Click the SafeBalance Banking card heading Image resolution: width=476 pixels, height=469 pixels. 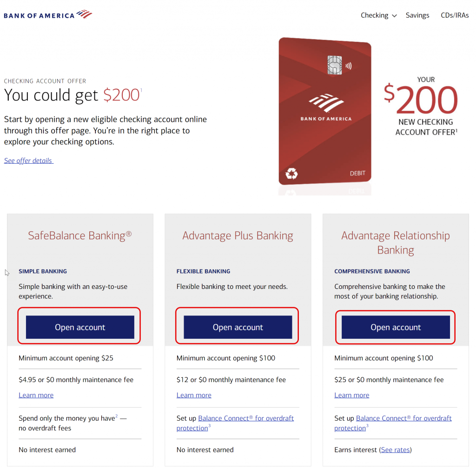click(79, 236)
